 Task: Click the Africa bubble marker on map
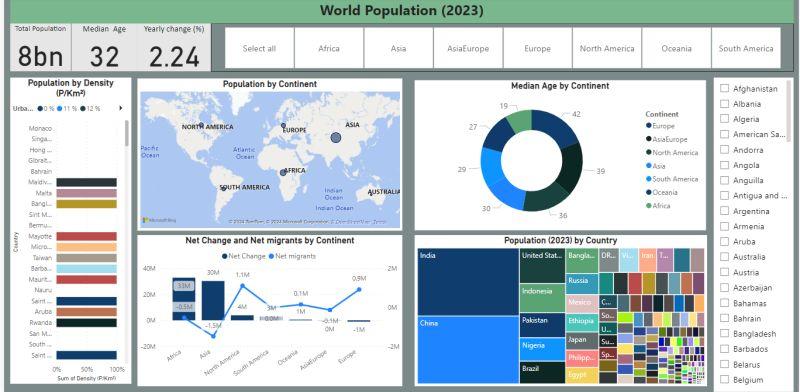pos(283,173)
